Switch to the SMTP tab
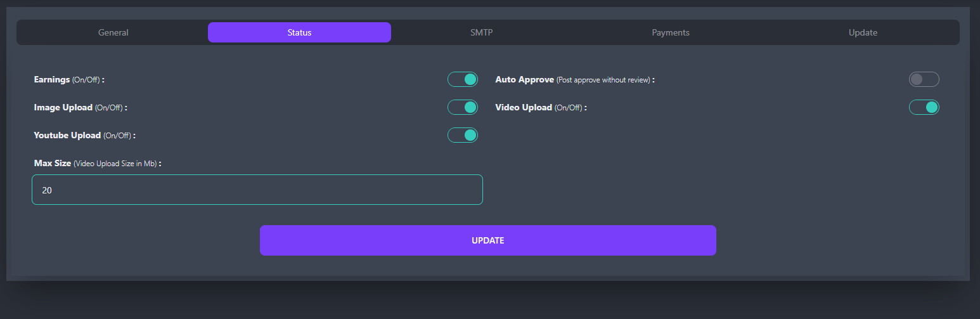 click(x=481, y=32)
